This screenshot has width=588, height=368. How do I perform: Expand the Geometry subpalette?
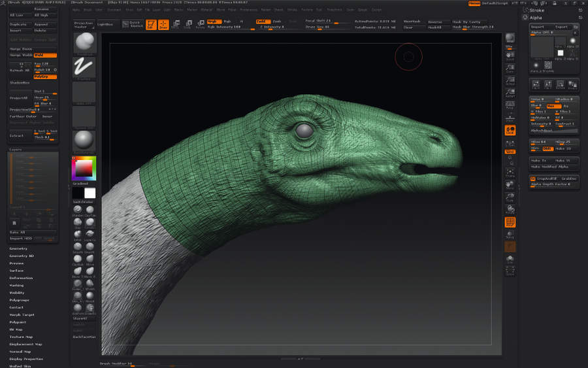(18, 248)
